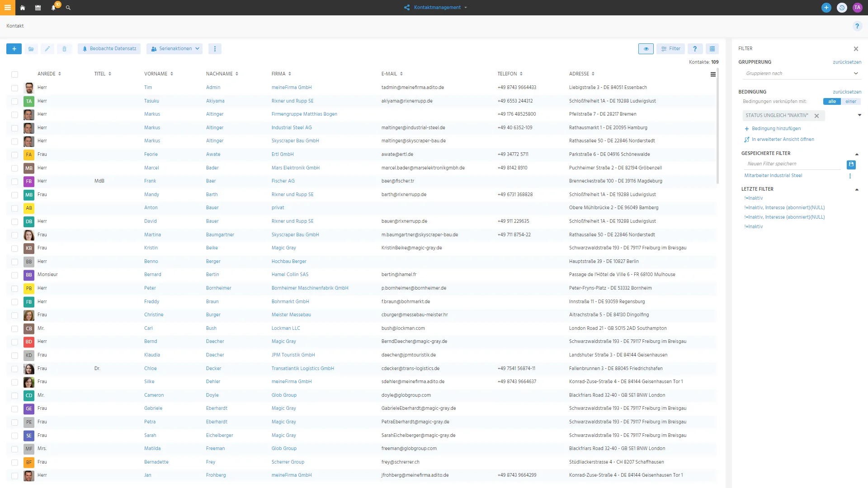Save the new filter with disk icon
The image size is (868, 488).
851,164
